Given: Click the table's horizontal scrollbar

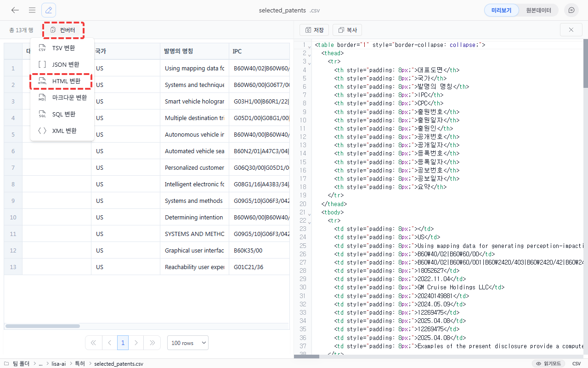Looking at the screenshot, I should click(42, 326).
